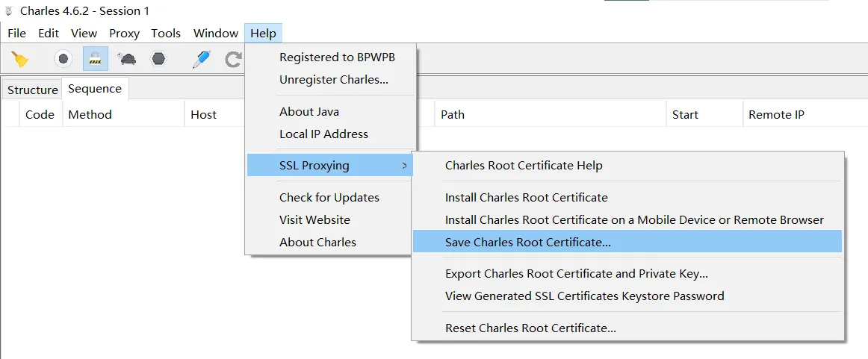Clear the session with the broom icon
Viewport: 868px width, 359px height.
20,59
